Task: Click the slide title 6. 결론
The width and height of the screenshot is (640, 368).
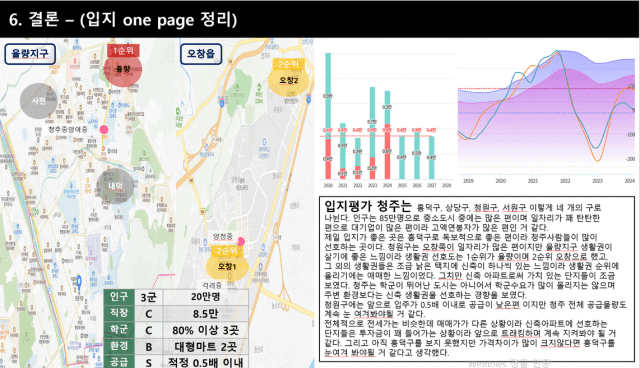Action: coord(34,20)
